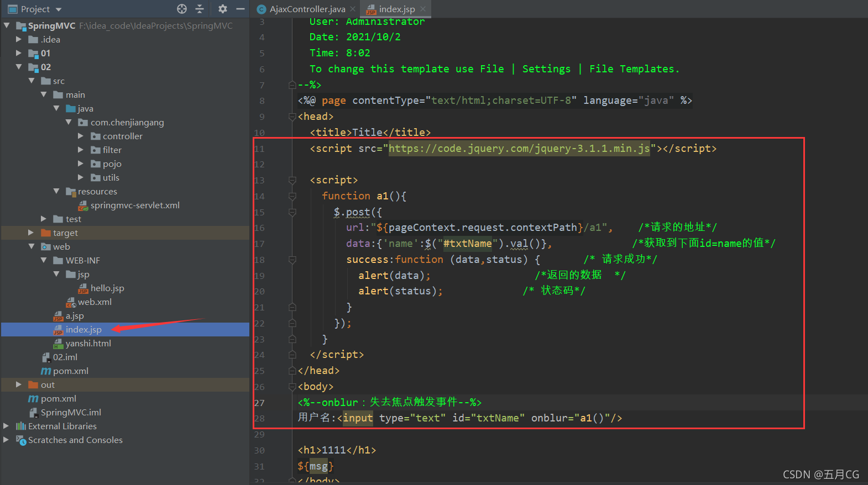Select 02.iml file
This screenshot has width=868, height=485.
coord(65,357)
